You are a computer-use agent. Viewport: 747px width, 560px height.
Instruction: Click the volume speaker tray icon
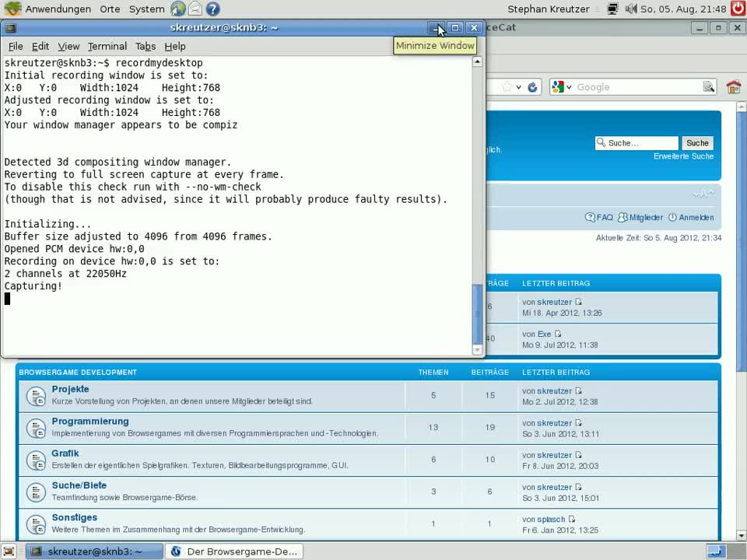pos(630,9)
